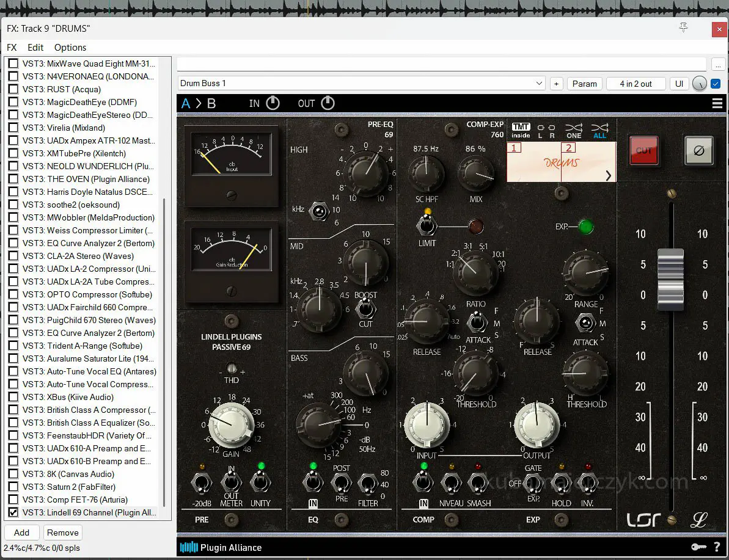Pin the FX window with pushpin icon

(x=684, y=28)
